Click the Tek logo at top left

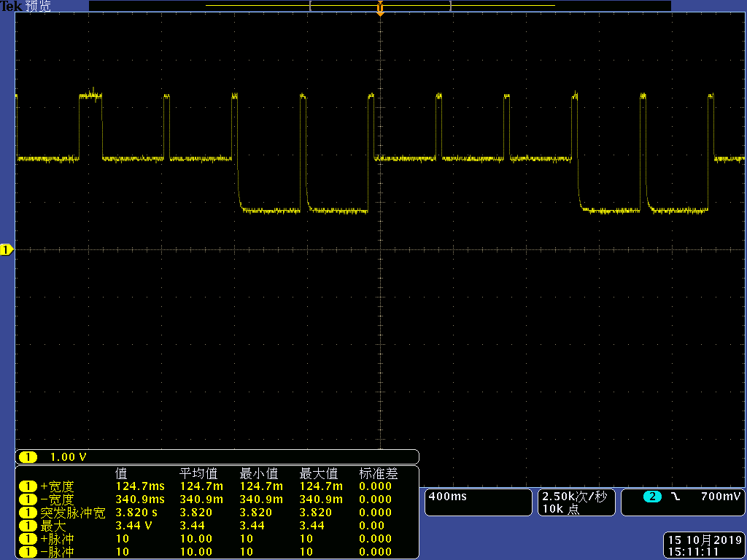coord(12,6)
